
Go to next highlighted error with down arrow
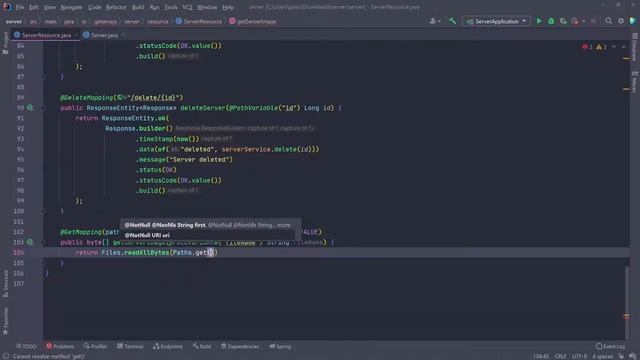623,47
